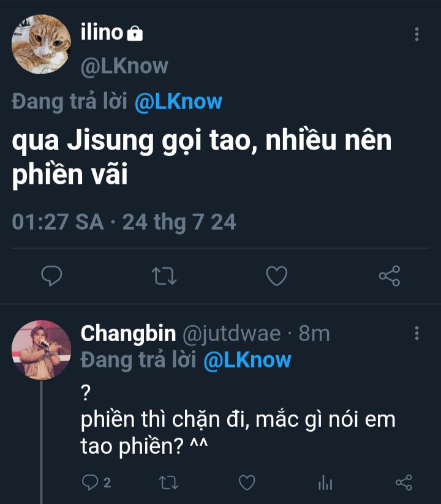Open the gray @LKnow handle under ilino
This screenshot has width=441, height=504.
coord(124,67)
